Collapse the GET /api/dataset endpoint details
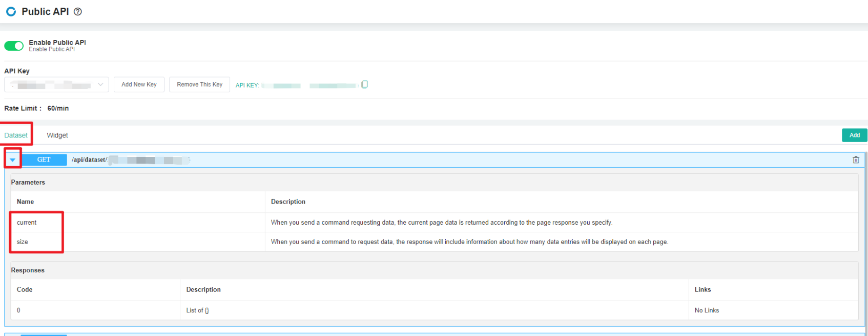The image size is (868, 336). pyautogui.click(x=13, y=160)
